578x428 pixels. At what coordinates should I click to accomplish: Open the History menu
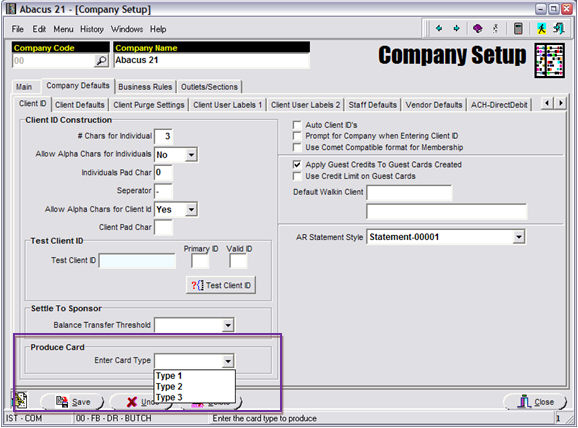92,29
